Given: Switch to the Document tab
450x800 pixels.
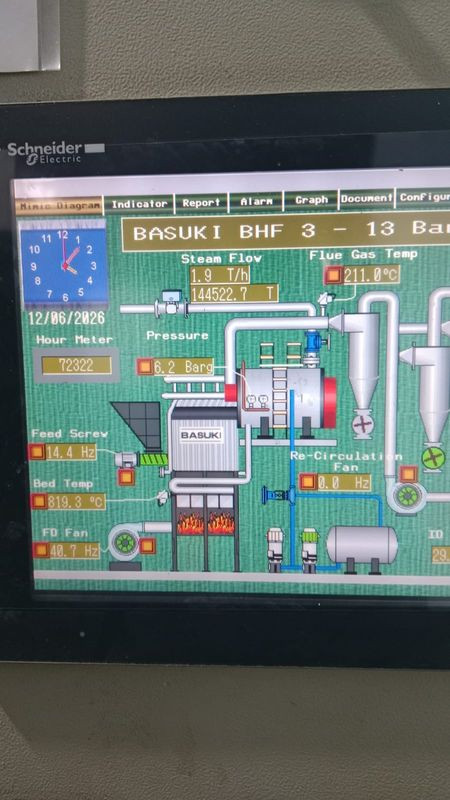Looking at the screenshot, I should point(367,198).
